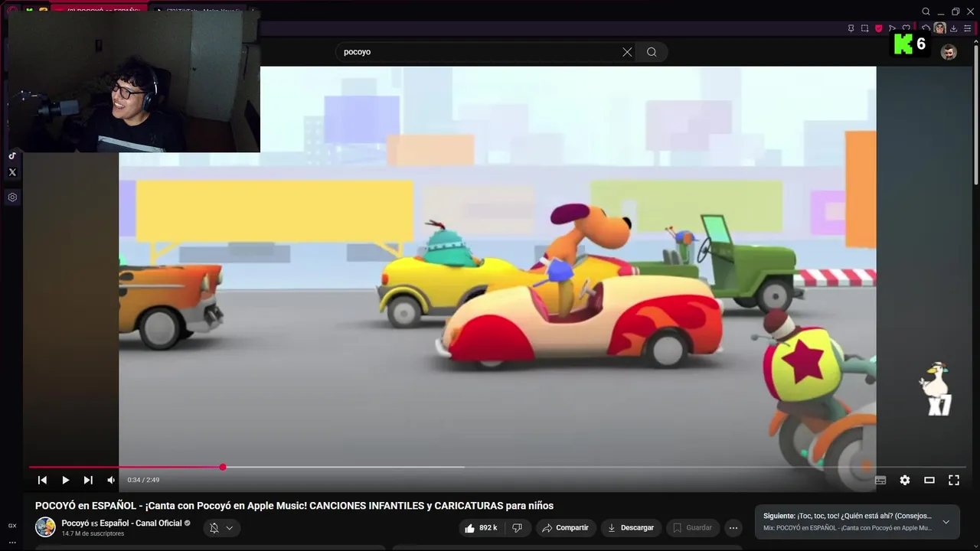This screenshot has width=980, height=551.
Task: Skip to the next video
Action: click(88, 480)
